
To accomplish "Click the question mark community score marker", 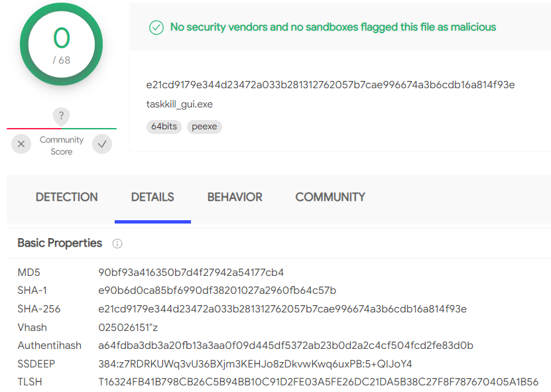I will [x=61, y=116].
